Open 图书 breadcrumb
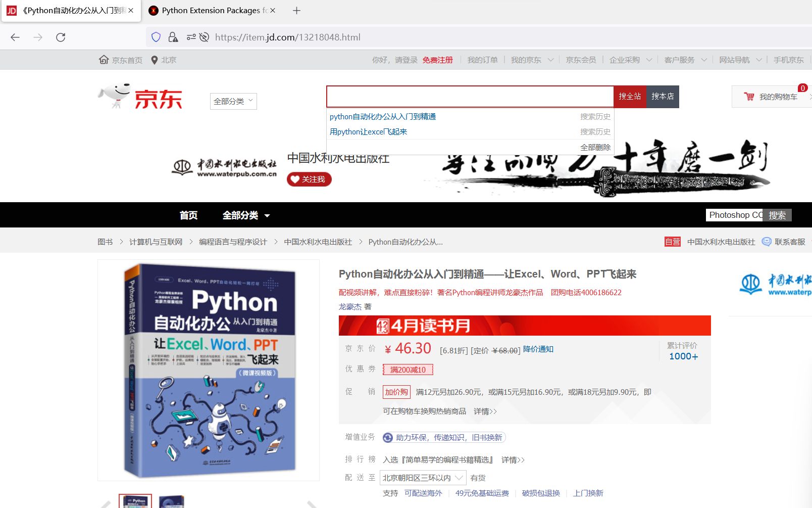The image size is (812, 508). pyautogui.click(x=105, y=242)
